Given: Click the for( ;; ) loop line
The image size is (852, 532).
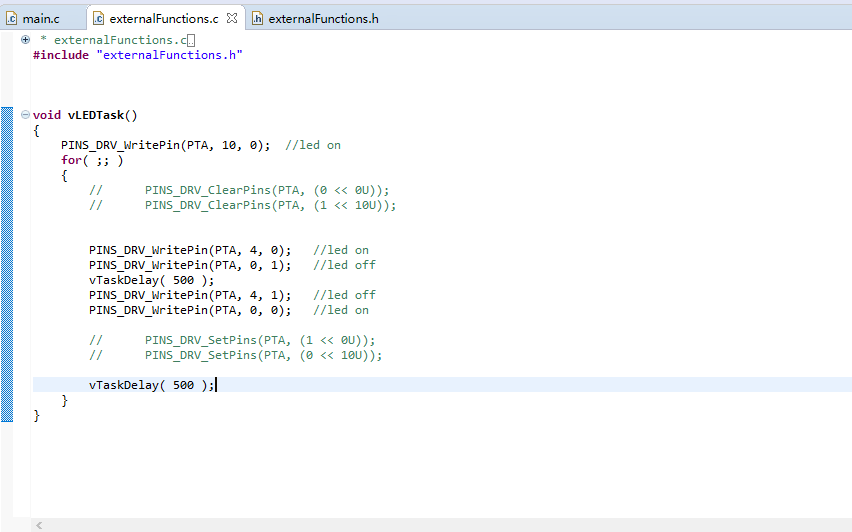Looking at the screenshot, I should tap(92, 160).
